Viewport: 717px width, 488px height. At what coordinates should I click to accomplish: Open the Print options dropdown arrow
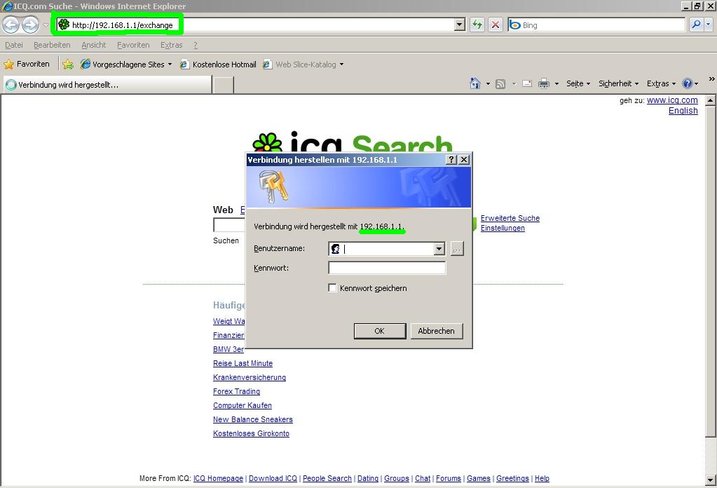tap(556, 84)
